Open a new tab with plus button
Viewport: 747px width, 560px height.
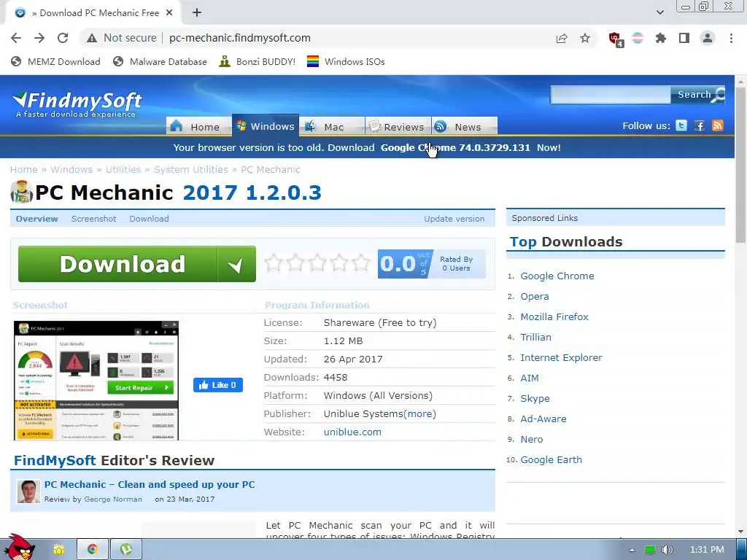click(197, 13)
